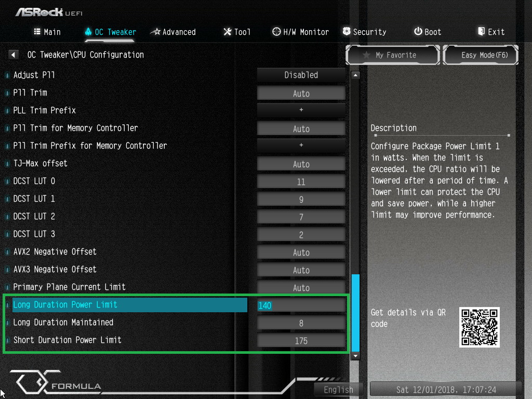The image size is (532, 399).
Task: Select the DCST LUT 1 label
Action: (x=34, y=198)
